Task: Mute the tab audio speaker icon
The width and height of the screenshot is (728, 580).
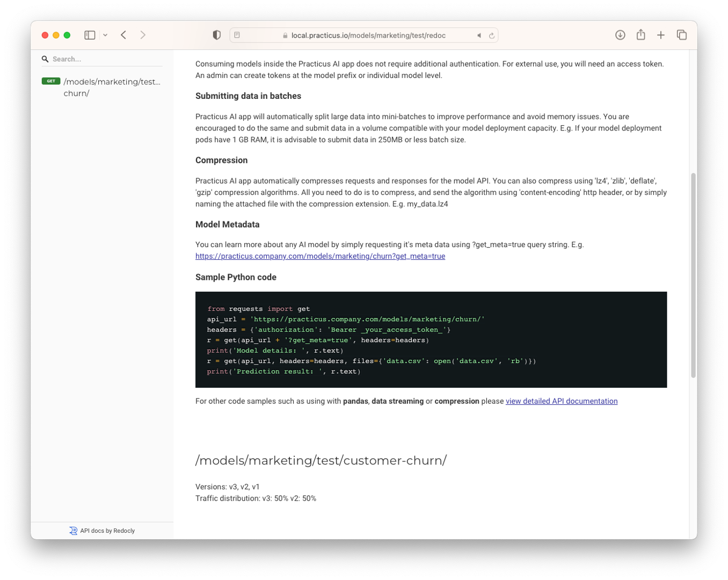Action: [479, 35]
